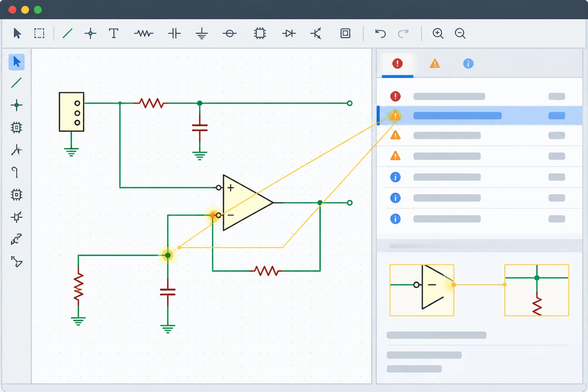Choose the wire tool in the left sidebar

tap(16, 83)
